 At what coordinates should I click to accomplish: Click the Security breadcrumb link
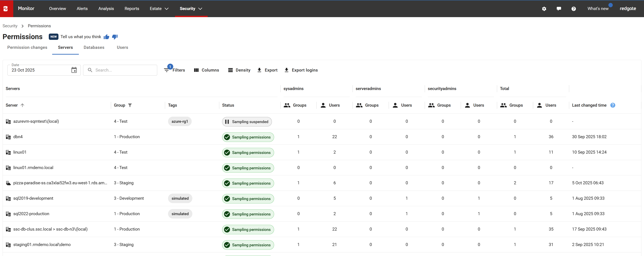coord(10,26)
